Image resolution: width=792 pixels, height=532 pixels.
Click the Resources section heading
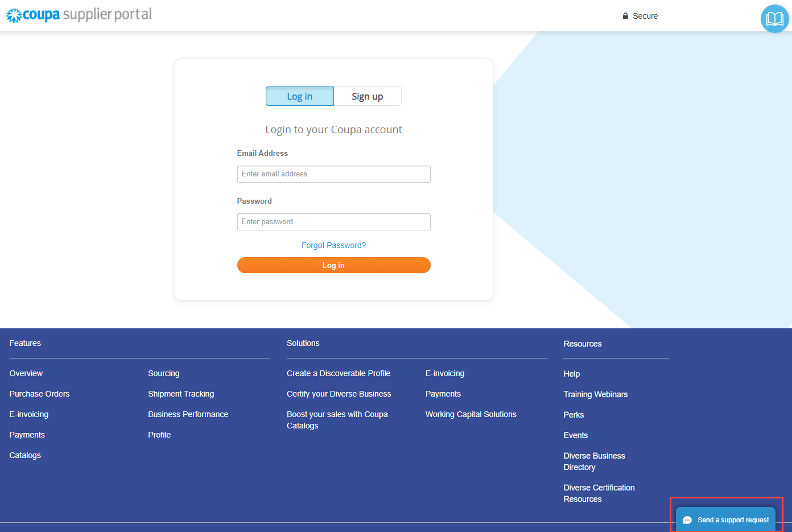click(x=583, y=344)
